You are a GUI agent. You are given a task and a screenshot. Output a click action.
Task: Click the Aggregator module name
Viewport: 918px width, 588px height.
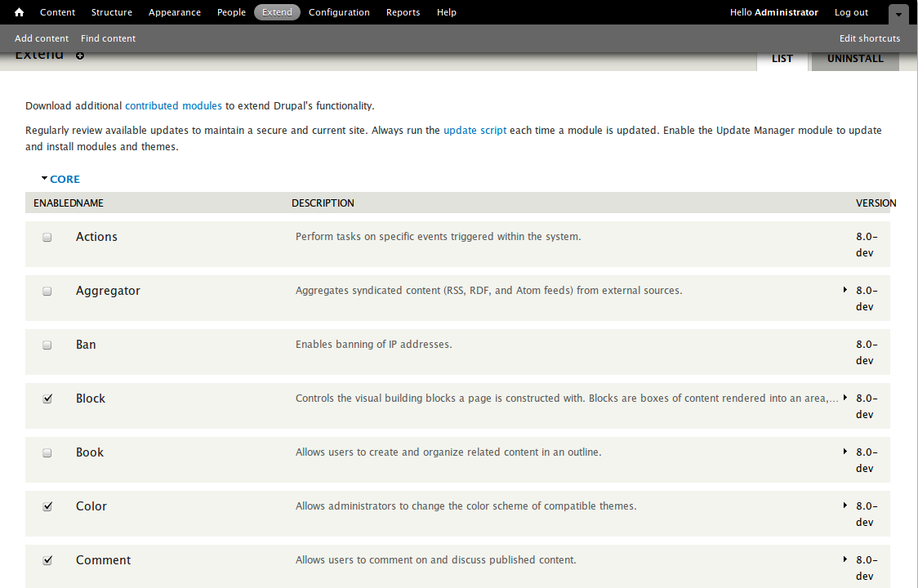(109, 291)
